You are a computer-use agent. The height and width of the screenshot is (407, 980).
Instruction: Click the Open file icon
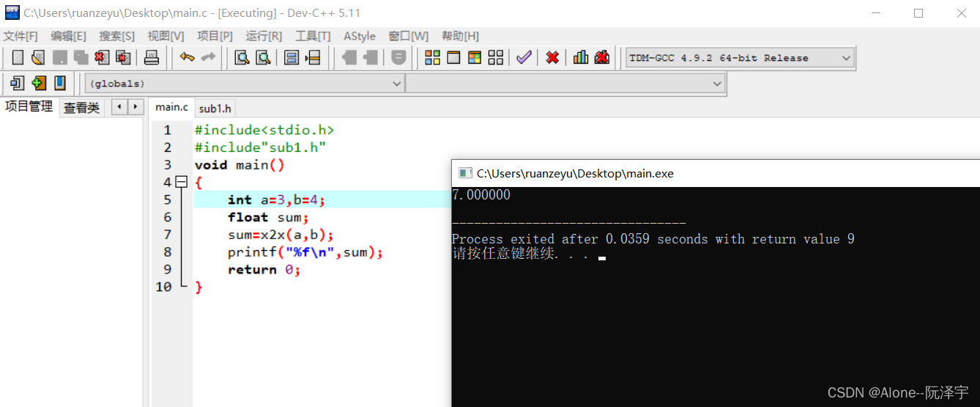(x=39, y=57)
